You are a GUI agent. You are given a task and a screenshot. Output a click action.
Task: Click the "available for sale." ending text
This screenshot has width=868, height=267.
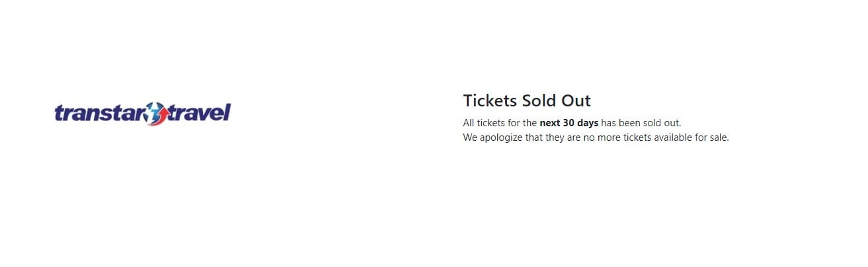coord(692,138)
